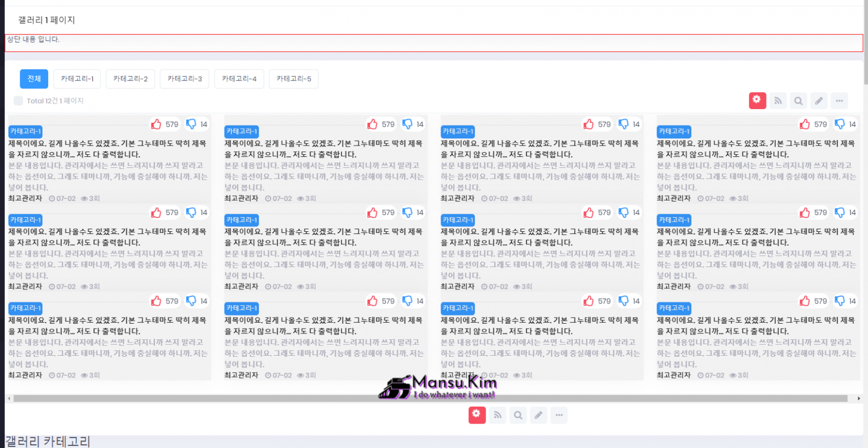Expand the bottom toolbar three-dots menu
Image resolution: width=868 pixels, height=448 pixels.
(559, 415)
